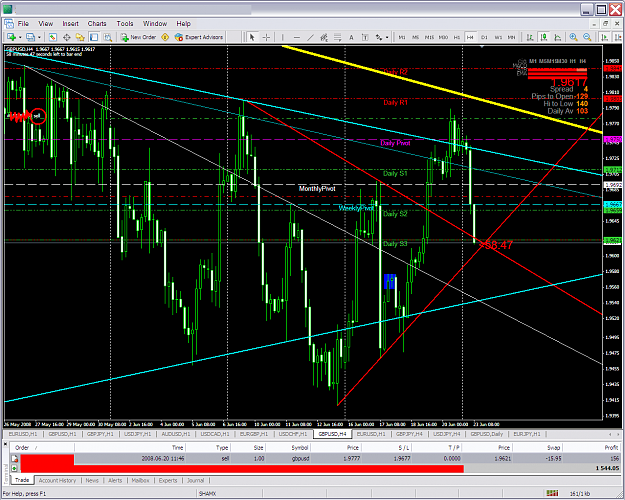Open the Mailbox terminal tab
625x500 pixels.
tap(140, 480)
